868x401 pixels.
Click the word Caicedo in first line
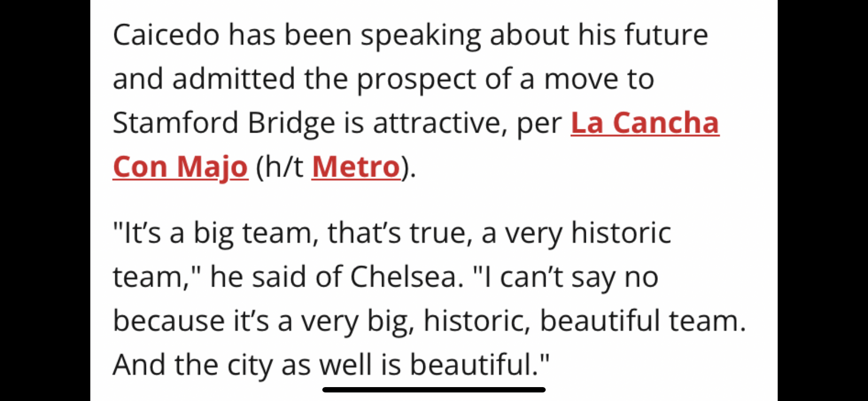tap(166, 35)
